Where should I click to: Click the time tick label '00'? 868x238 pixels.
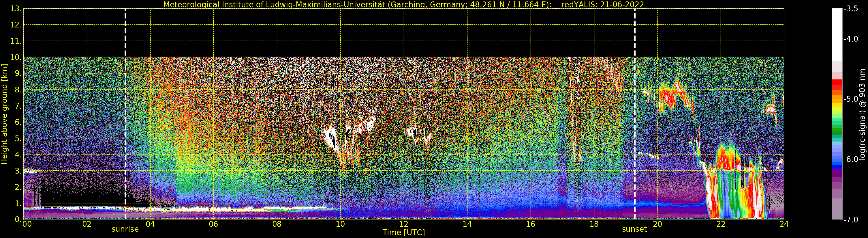point(27,224)
